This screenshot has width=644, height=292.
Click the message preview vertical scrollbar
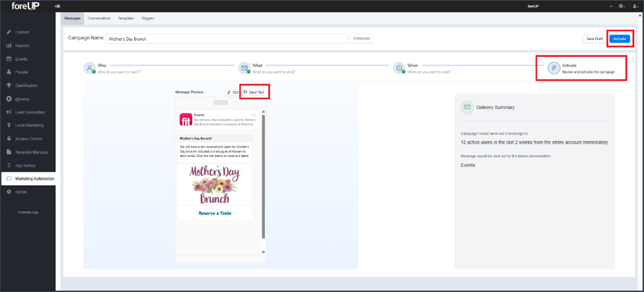click(264, 177)
